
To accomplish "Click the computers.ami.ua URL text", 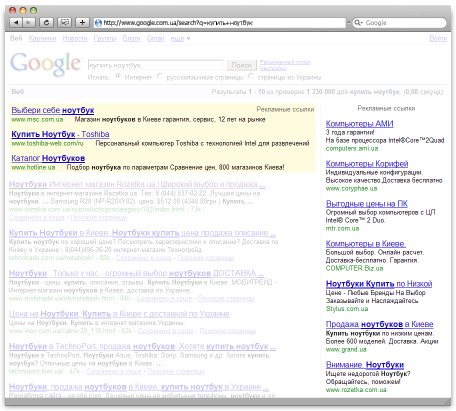I will (x=352, y=148).
